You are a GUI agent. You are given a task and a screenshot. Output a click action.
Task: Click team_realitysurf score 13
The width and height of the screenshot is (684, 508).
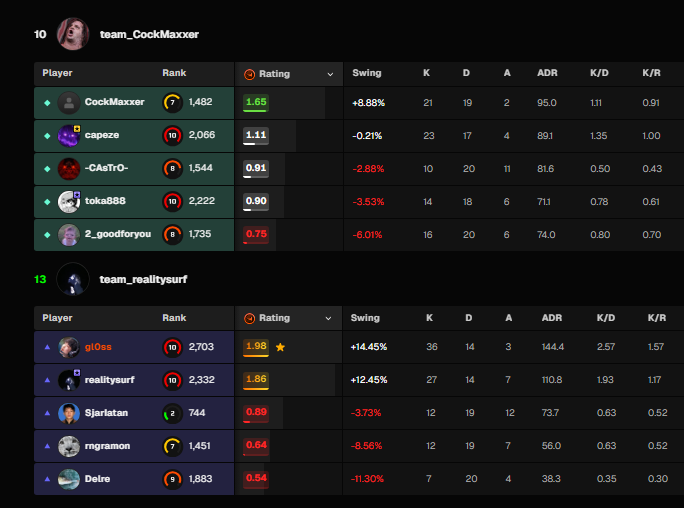40,280
